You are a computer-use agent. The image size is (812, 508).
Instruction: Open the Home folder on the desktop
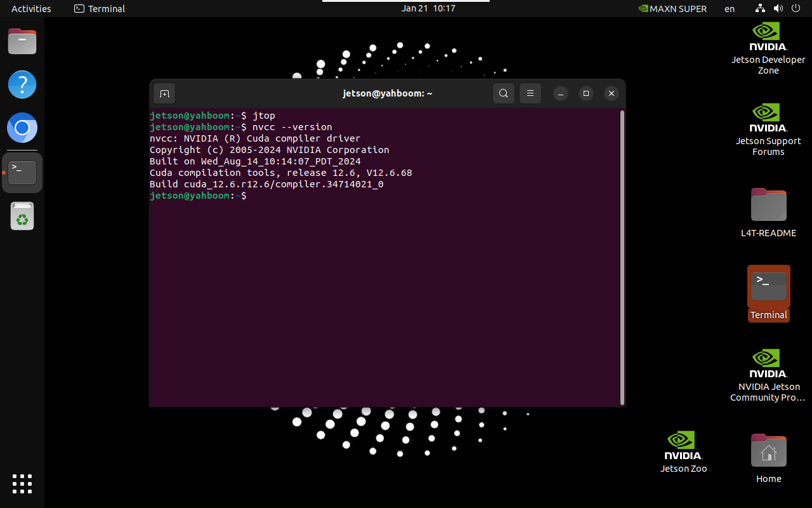click(x=768, y=458)
